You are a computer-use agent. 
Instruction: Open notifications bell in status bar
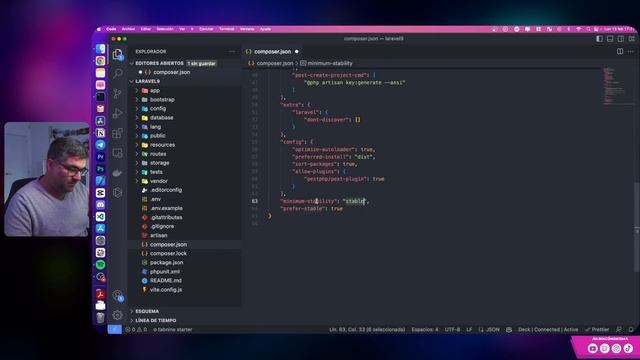click(631, 329)
